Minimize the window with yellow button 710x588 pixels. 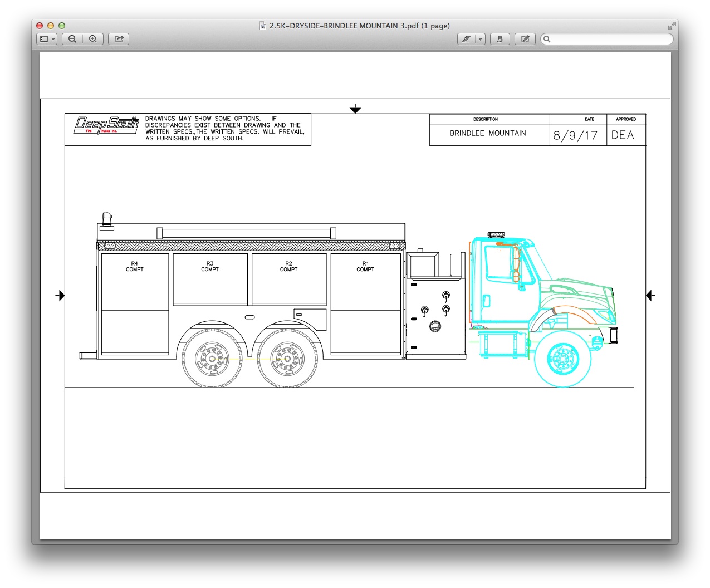[x=51, y=26]
